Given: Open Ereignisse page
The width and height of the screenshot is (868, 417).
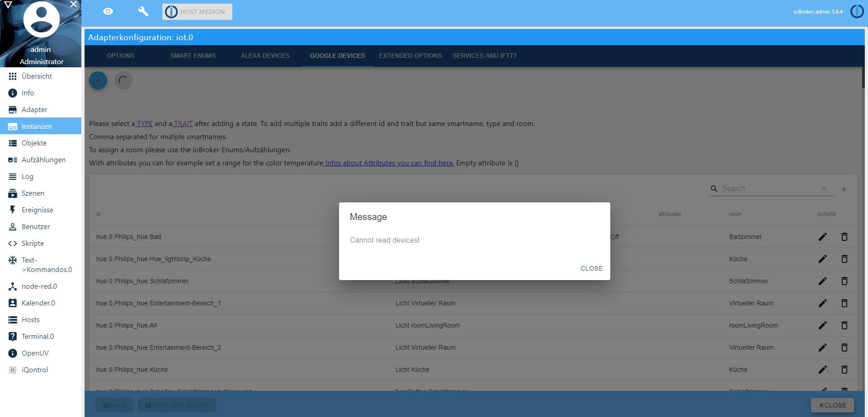Looking at the screenshot, I should click(41, 210).
